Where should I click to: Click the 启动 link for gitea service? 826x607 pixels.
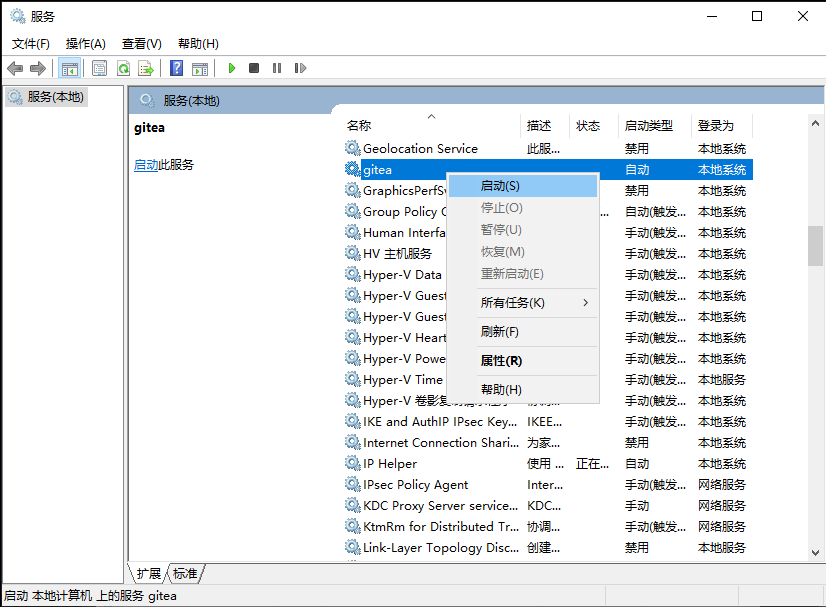tap(146, 165)
